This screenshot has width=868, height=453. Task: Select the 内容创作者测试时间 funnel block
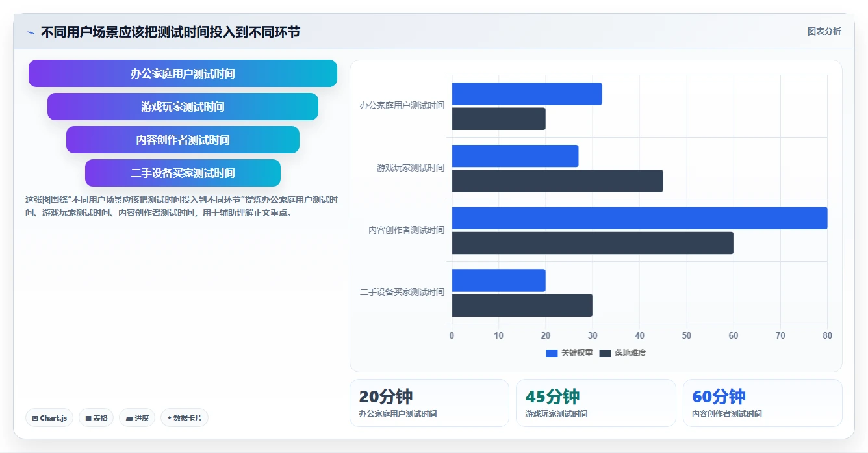click(x=183, y=140)
